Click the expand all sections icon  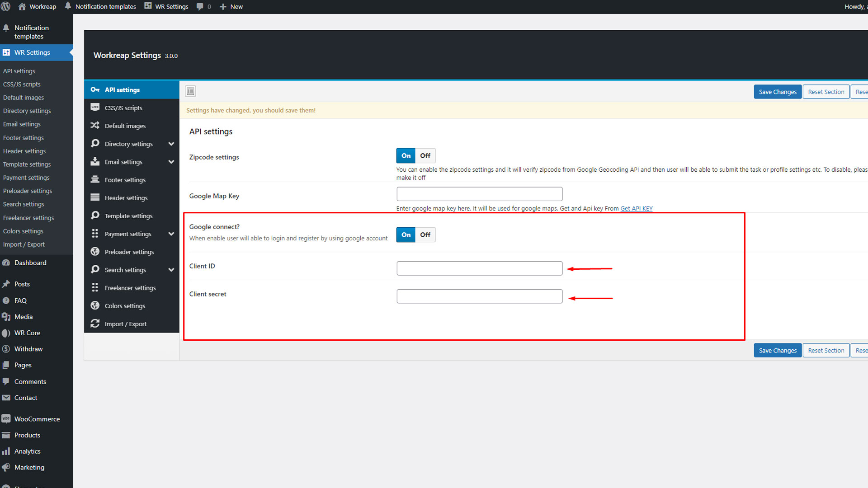tap(190, 91)
